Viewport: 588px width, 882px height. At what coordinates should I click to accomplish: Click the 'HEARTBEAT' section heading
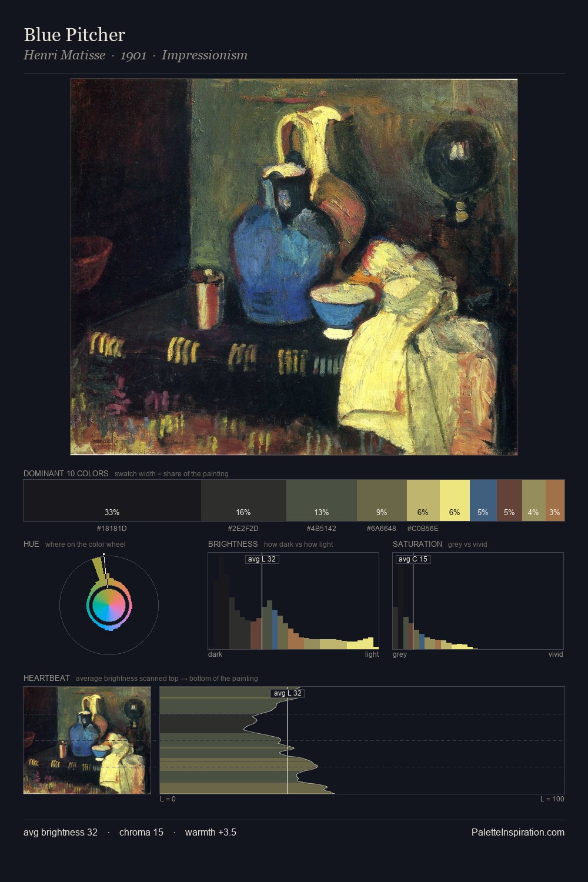46,678
